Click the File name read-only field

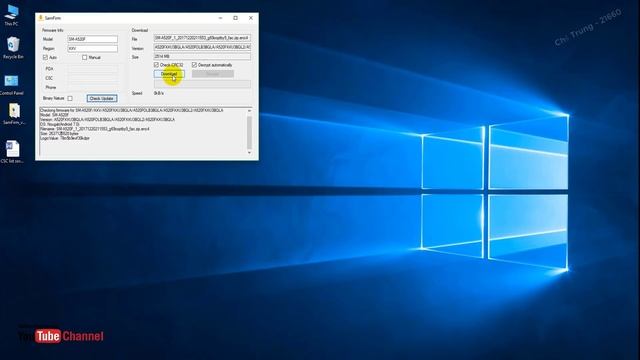click(x=202, y=38)
